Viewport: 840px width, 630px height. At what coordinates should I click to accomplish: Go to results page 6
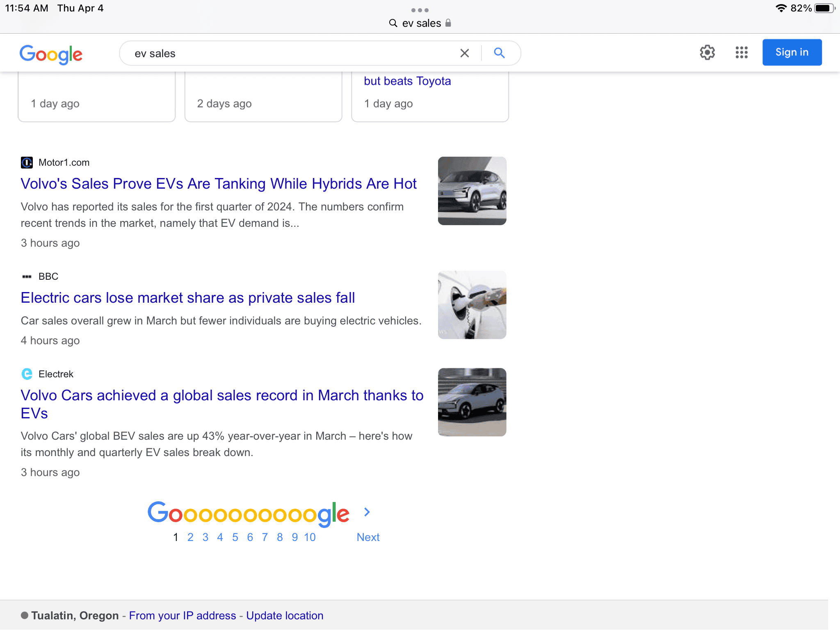pyautogui.click(x=250, y=537)
